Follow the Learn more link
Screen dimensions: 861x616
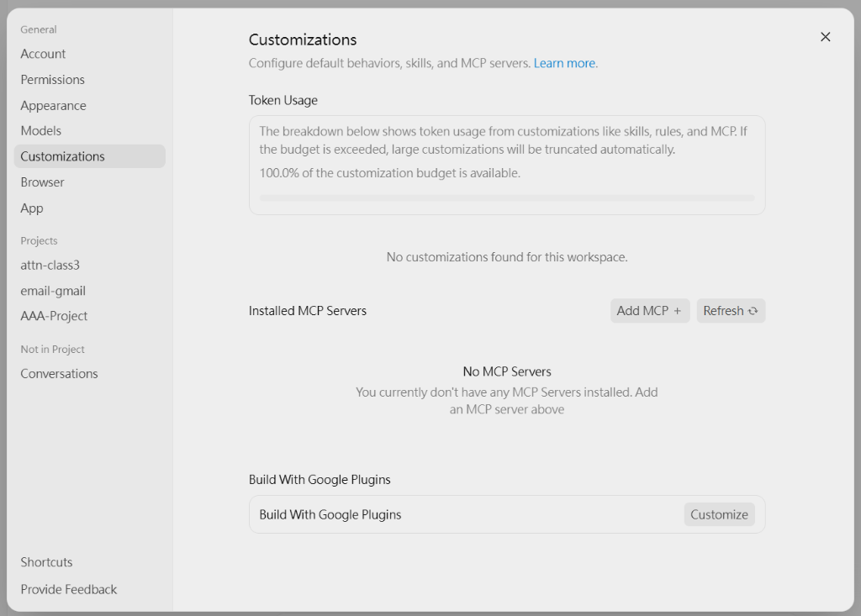pos(564,63)
